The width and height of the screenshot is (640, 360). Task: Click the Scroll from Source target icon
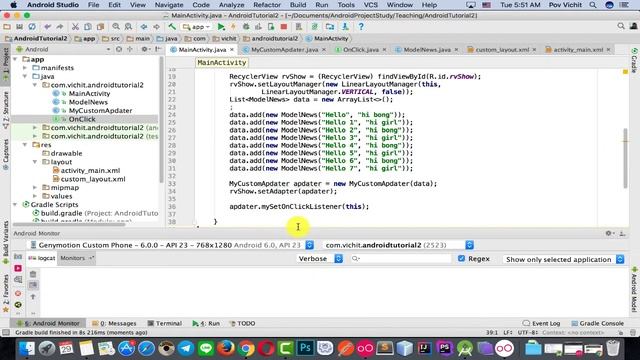(x=118, y=49)
